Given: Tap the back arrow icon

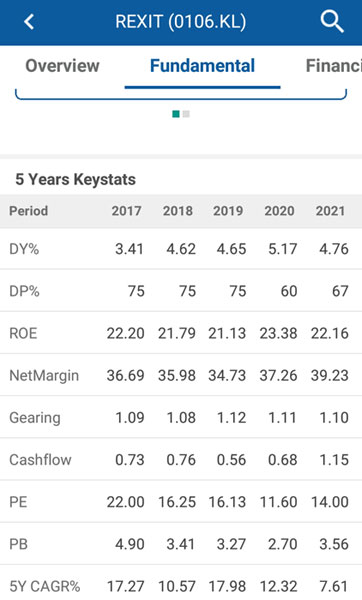Looking at the screenshot, I should click(x=29, y=22).
